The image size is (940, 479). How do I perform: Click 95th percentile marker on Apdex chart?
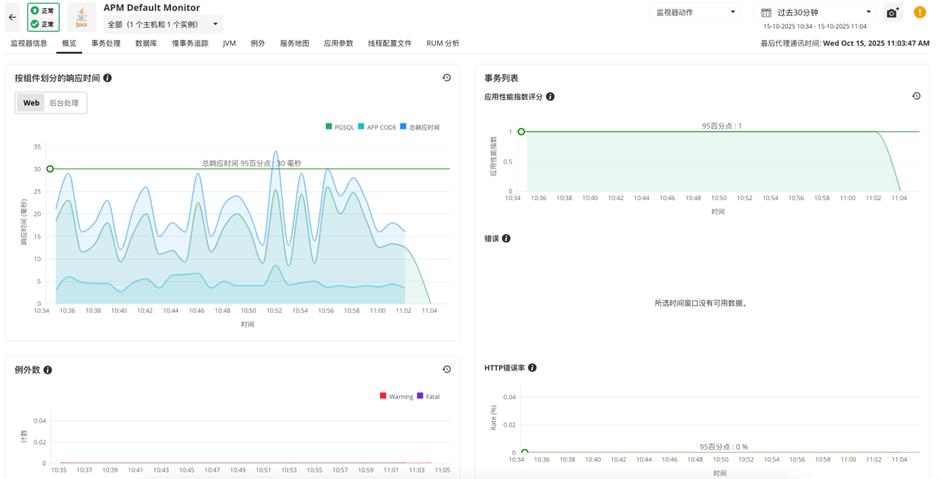point(522,132)
